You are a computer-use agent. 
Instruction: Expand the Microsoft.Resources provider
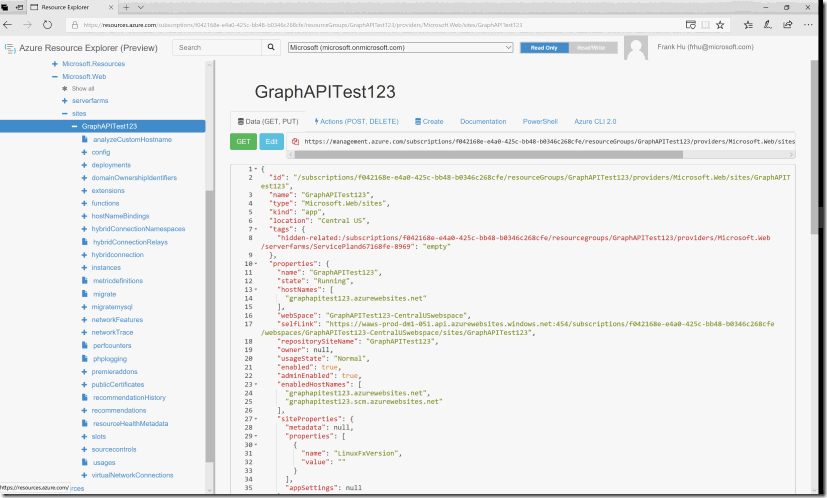54,64
